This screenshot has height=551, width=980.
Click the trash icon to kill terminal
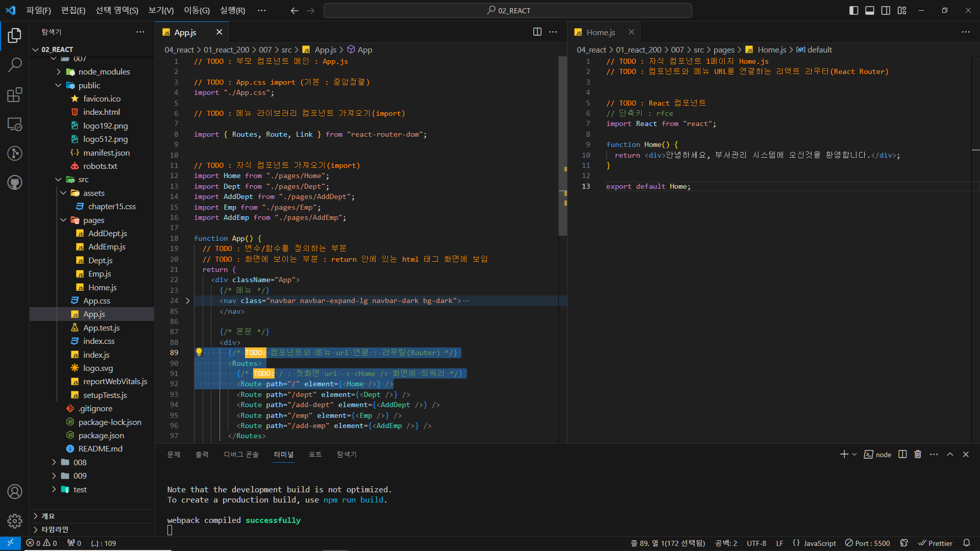(x=918, y=455)
